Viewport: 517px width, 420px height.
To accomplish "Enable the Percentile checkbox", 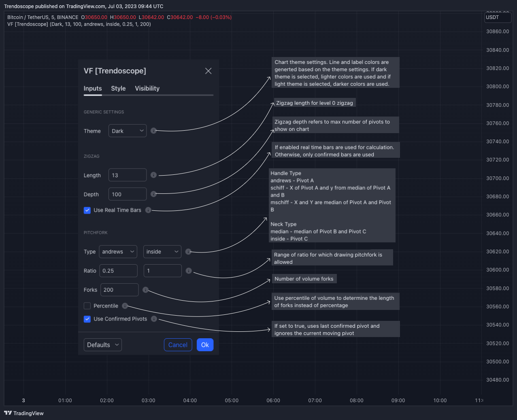I will [x=87, y=306].
